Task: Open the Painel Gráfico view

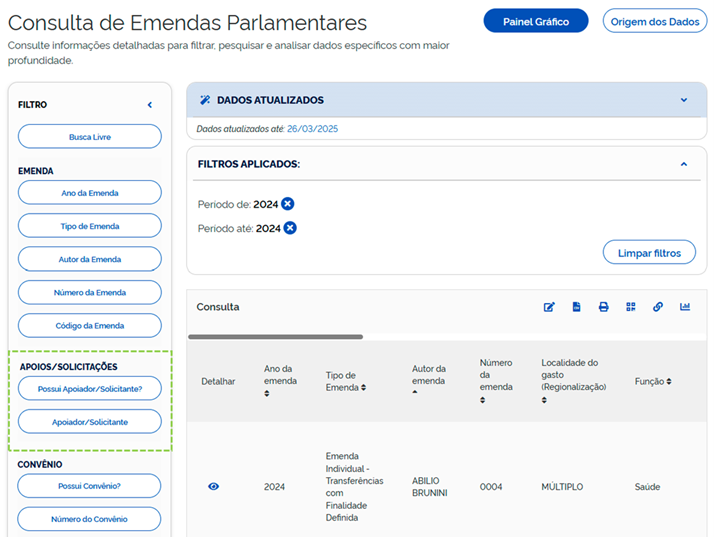Action: pyautogui.click(x=535, y=21)
